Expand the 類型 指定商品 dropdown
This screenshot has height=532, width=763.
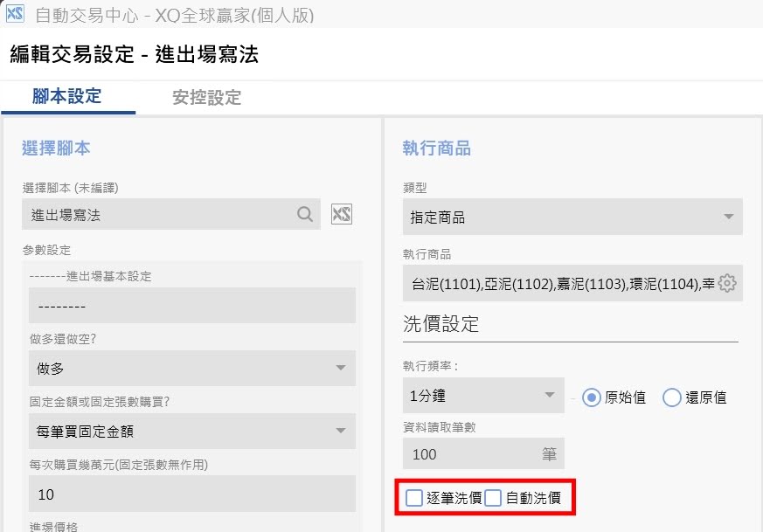728,217
